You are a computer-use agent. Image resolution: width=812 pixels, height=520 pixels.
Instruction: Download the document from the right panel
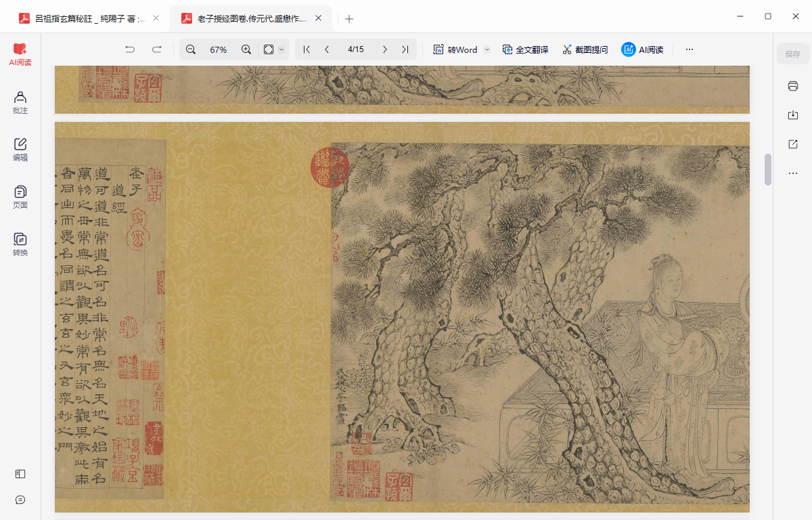793,115
